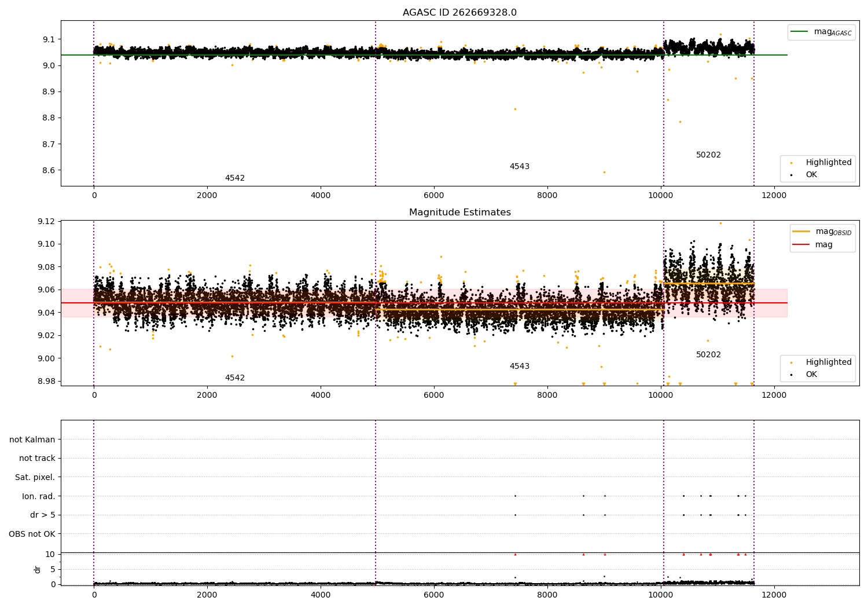
Task: Click the 4542 obsid label in top plot
Action: coord(235,178)
